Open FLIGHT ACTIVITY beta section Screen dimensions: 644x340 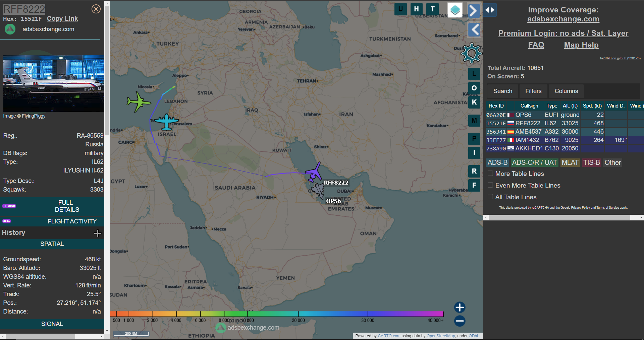(x=52, y=221)
